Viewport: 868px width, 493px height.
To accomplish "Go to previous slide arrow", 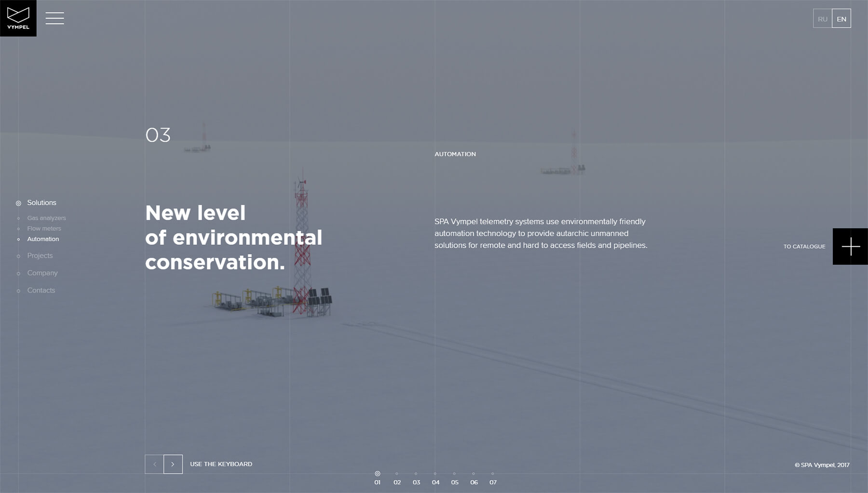I will point(154,464).
